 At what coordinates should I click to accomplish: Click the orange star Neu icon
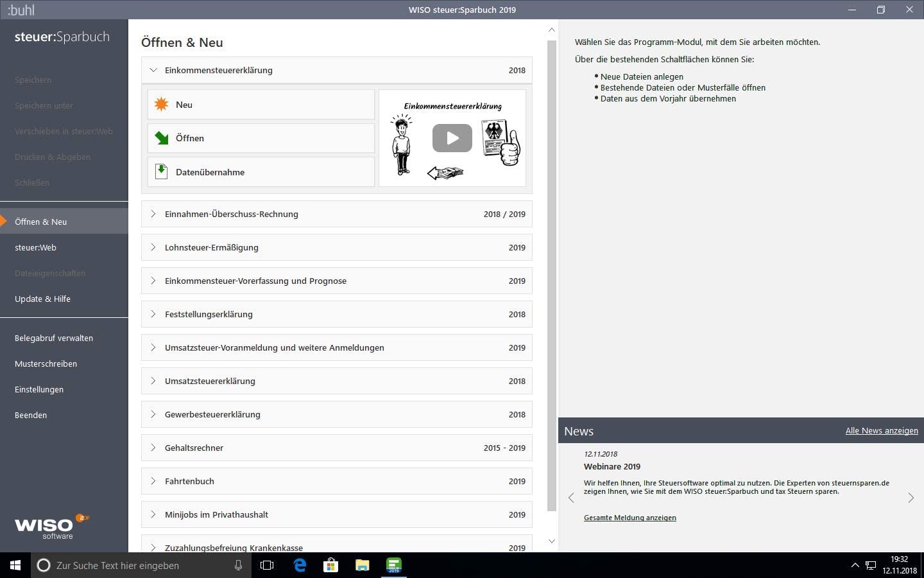(x=162, y=105)
